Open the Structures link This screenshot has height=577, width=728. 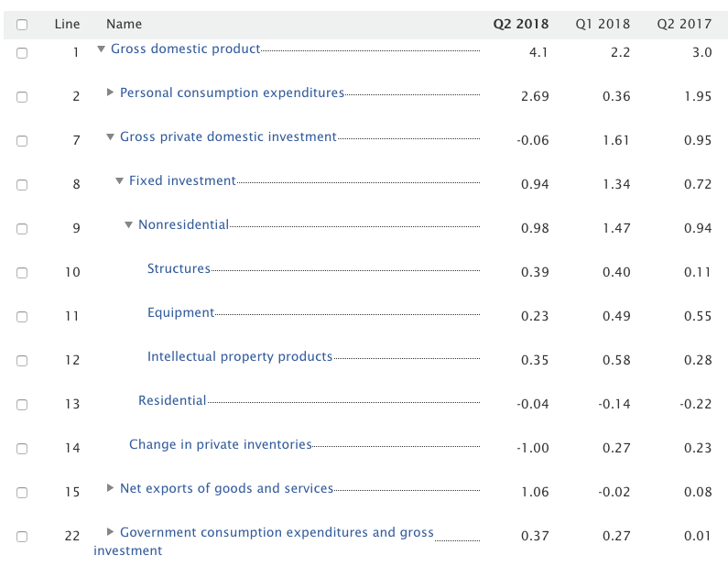(x=179, y=269)
